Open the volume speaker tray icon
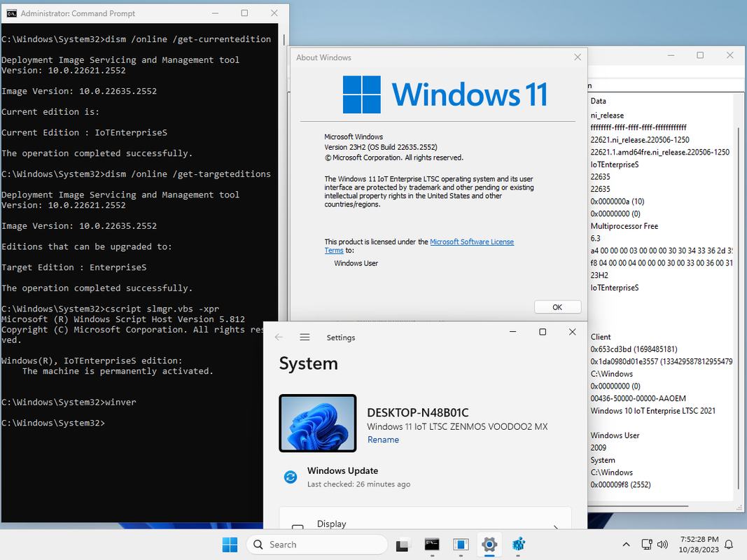Screen dimensions: 747x560 pyautogui.click(x=662, y=545)
